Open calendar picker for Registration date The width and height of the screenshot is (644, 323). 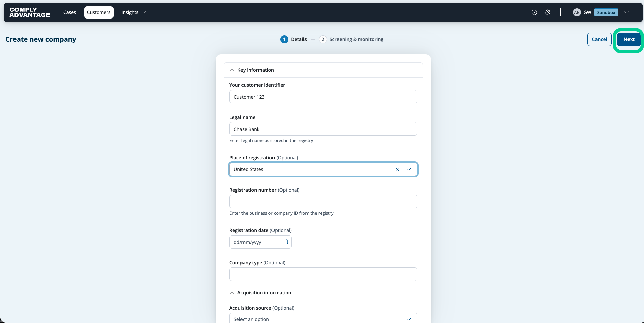pos(285,242)
